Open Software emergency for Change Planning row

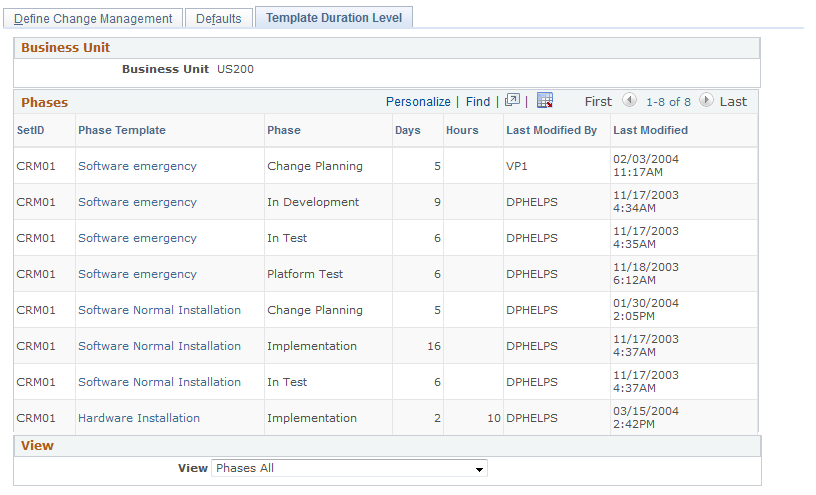tap(137, 166)
